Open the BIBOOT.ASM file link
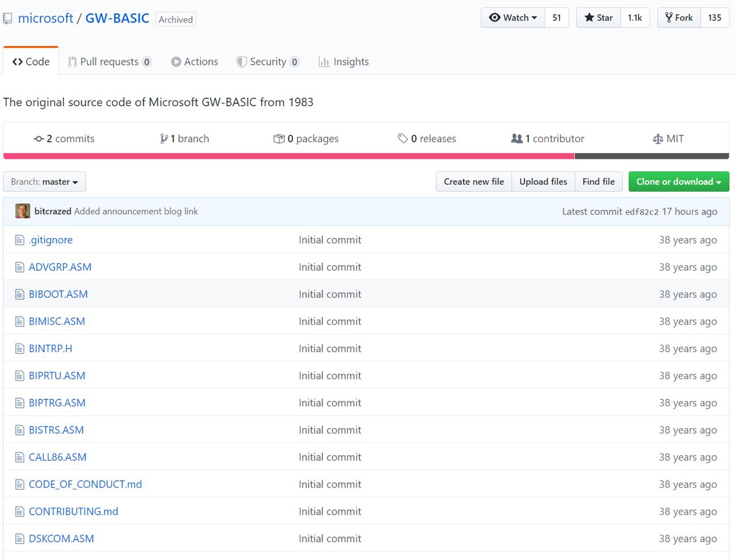The width and height of the screenshot is (735, 560). click(58, 294)
